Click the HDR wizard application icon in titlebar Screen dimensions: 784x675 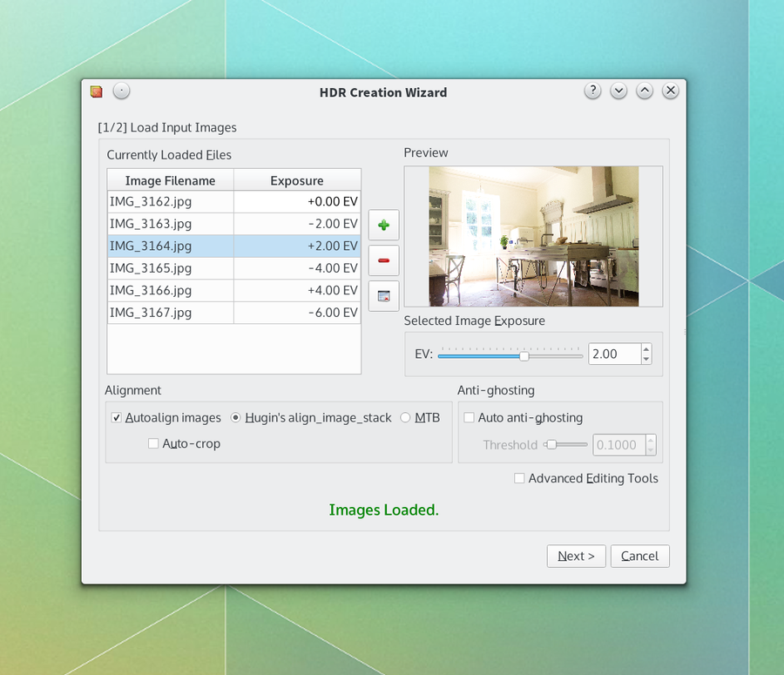click(97, 91)
